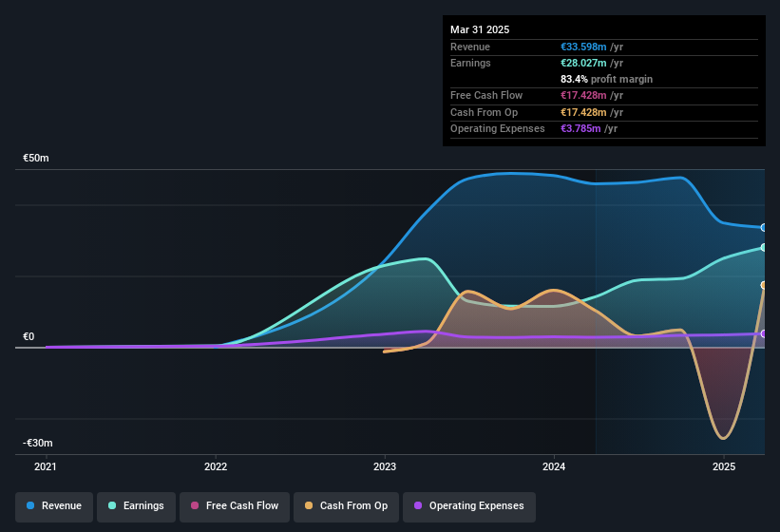Click the pink €17.428m Free Cash Flow value
780x532 pixels.
pyautogui.click(x=583, y=95)
